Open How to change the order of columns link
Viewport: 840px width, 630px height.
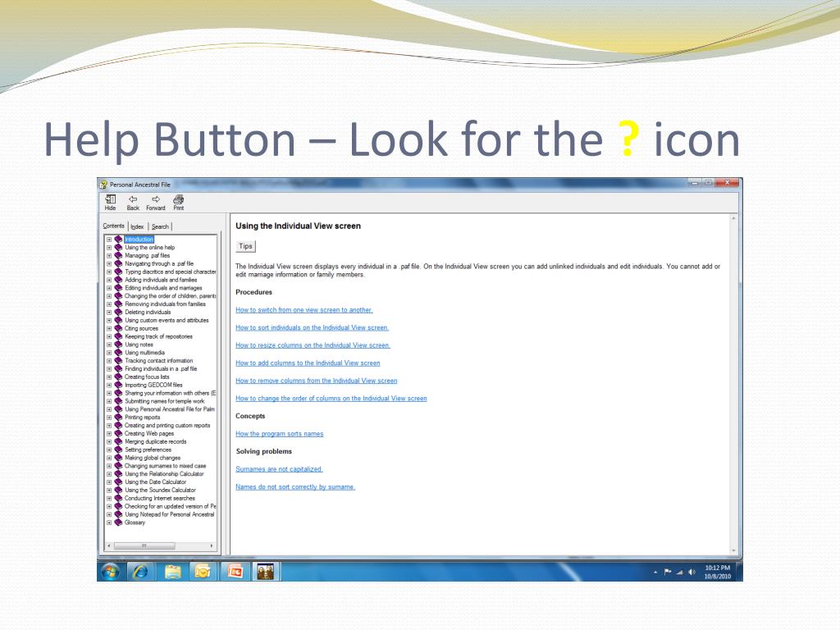pyautogui.click(x=331, y=398)
